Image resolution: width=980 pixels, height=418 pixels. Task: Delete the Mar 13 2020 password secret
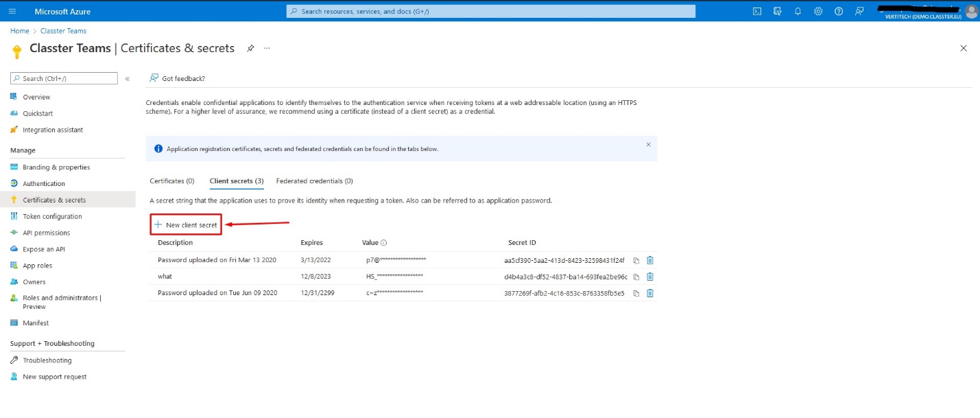pyautogui.click(x=650, y=260)
